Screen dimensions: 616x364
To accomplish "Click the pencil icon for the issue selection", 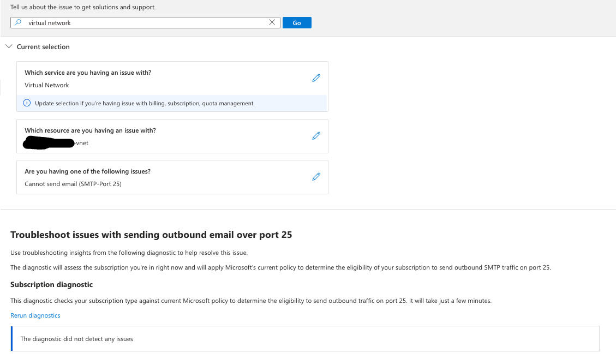I will point(316,177).
